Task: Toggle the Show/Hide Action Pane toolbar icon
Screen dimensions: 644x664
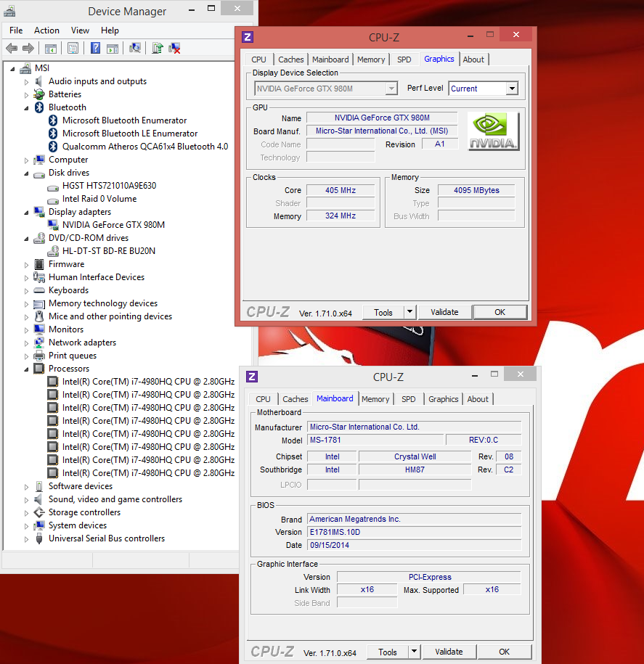Action: click(x=113, y=49)
